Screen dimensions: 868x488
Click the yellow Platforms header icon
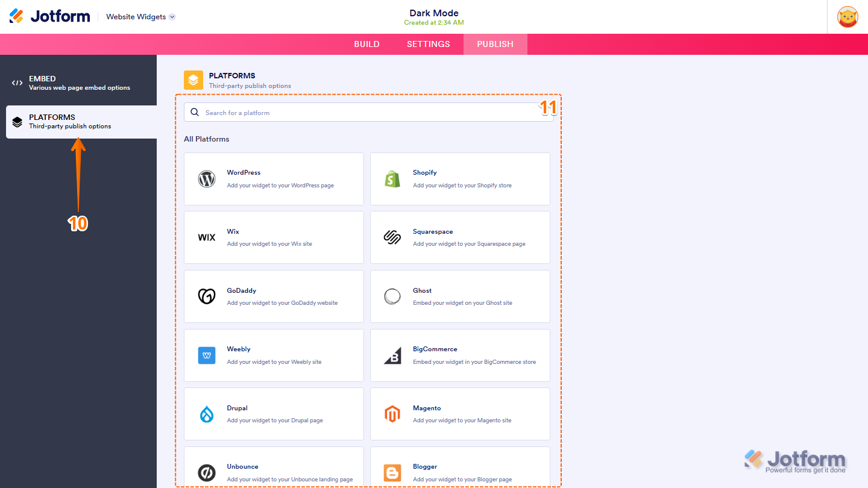pos(193,80)
